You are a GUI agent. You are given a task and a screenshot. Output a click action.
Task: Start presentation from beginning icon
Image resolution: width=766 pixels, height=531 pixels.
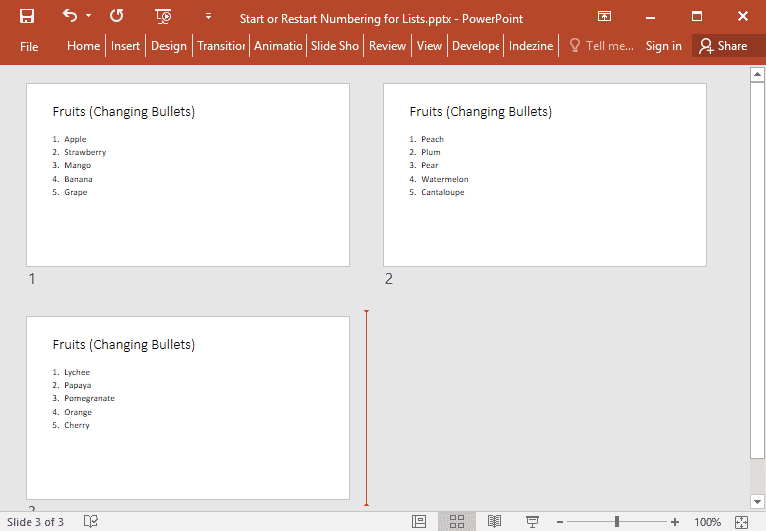click(x=163, y=16)
